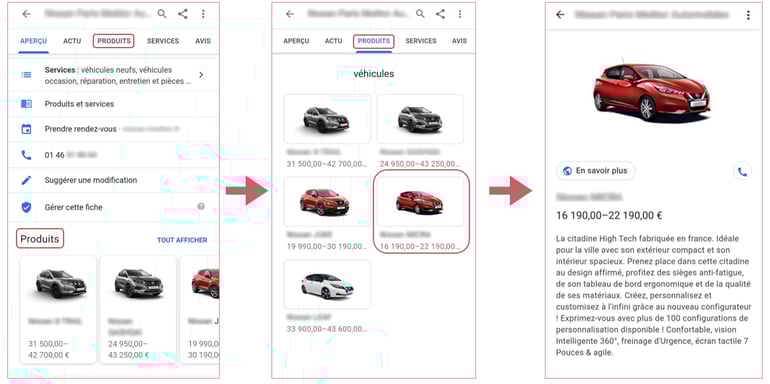Image resolution: width=770 pixels, height=384 pixels.
Task: Click the help icon beside Gérer cette fiche
Action: point(201,206)
